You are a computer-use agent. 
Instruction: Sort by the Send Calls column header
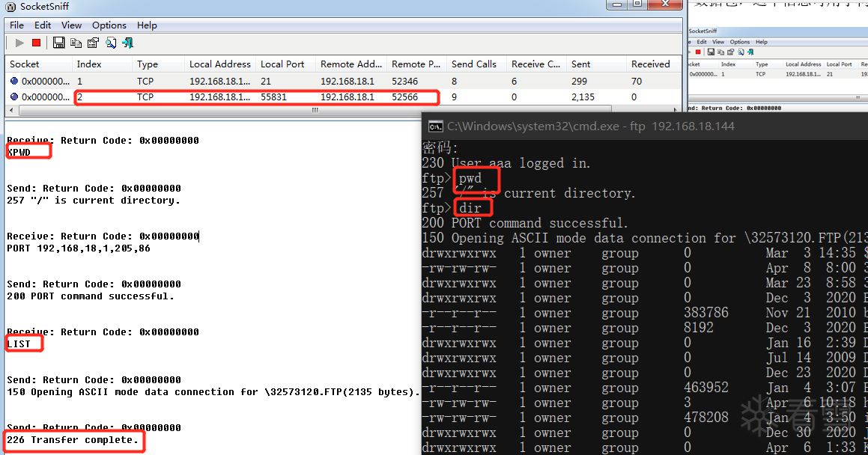[476, 64]
